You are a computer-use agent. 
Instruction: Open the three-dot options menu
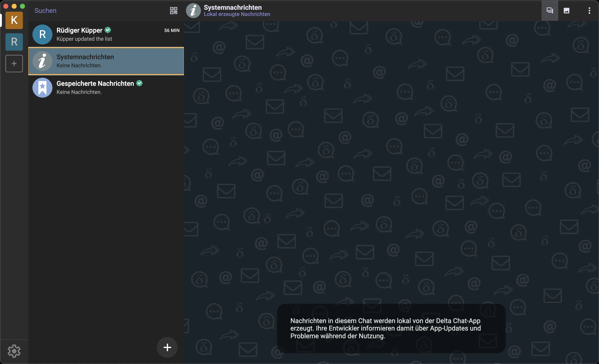tap(589, 10)
